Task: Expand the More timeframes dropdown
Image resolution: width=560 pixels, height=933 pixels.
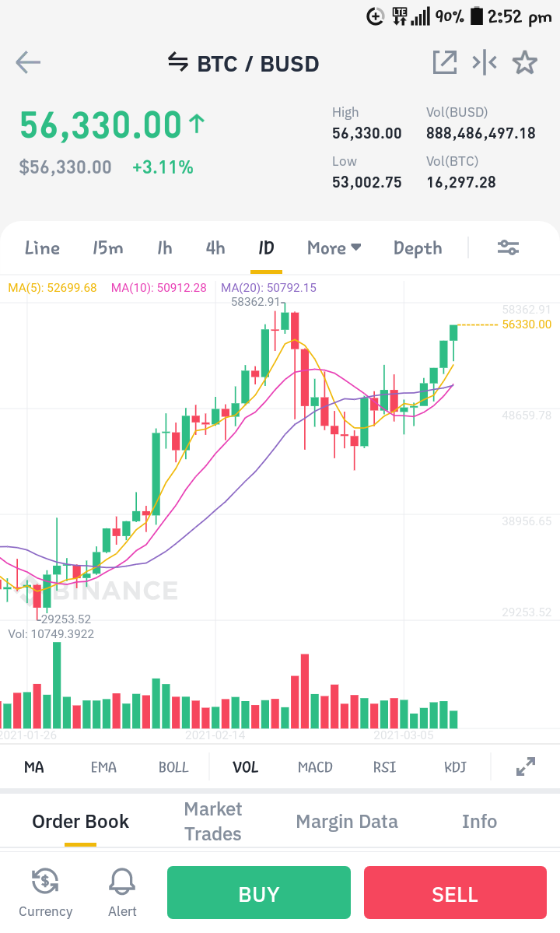Action: (x=334, y=247)
